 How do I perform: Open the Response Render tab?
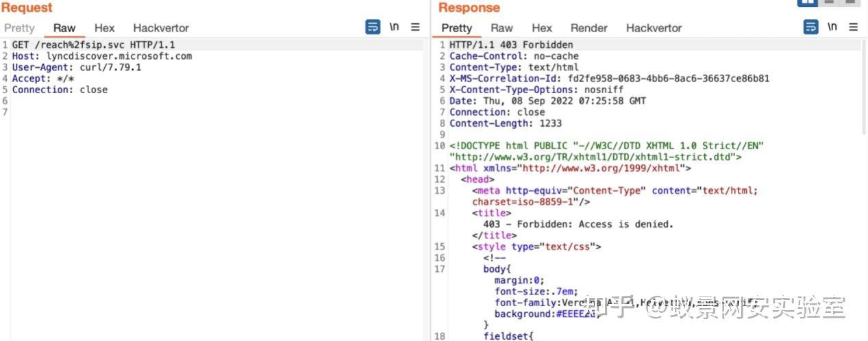click(x=589, y=28)
